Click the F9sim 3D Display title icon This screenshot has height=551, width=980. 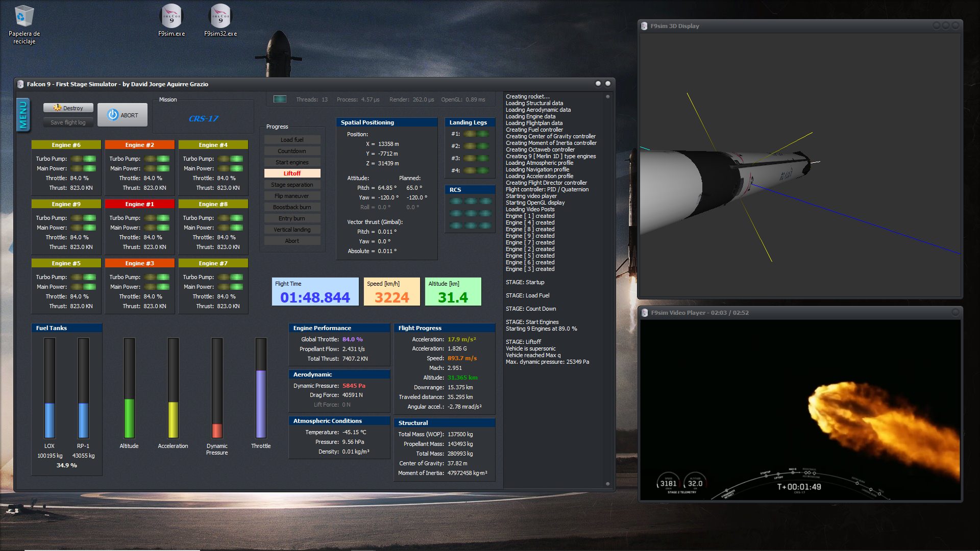click(x=644, y=26)
